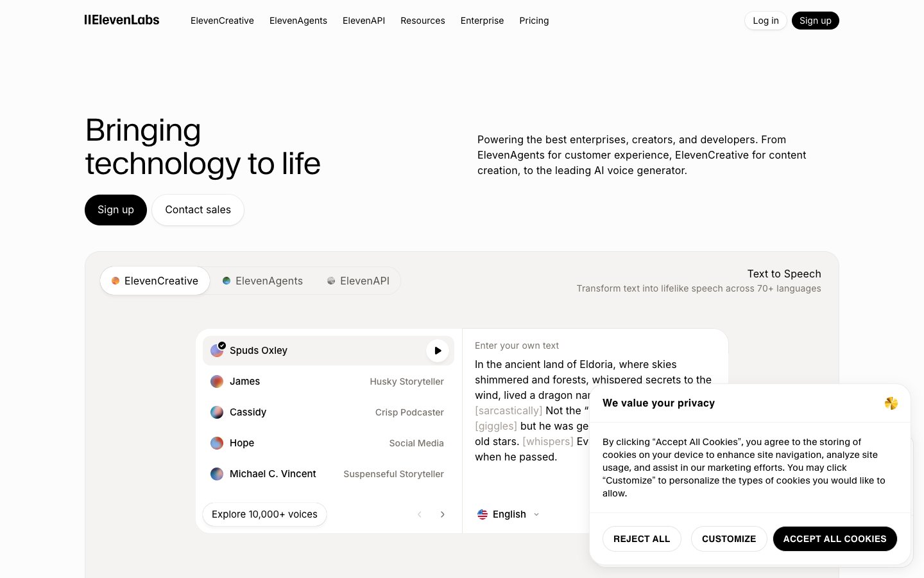
Task: Click the Hope voice avatar
Action: (217, 443)
